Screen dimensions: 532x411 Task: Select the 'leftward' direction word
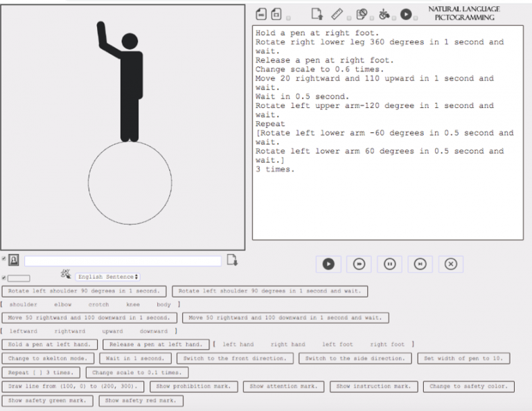pyautogui.click(x=23, y=331)
